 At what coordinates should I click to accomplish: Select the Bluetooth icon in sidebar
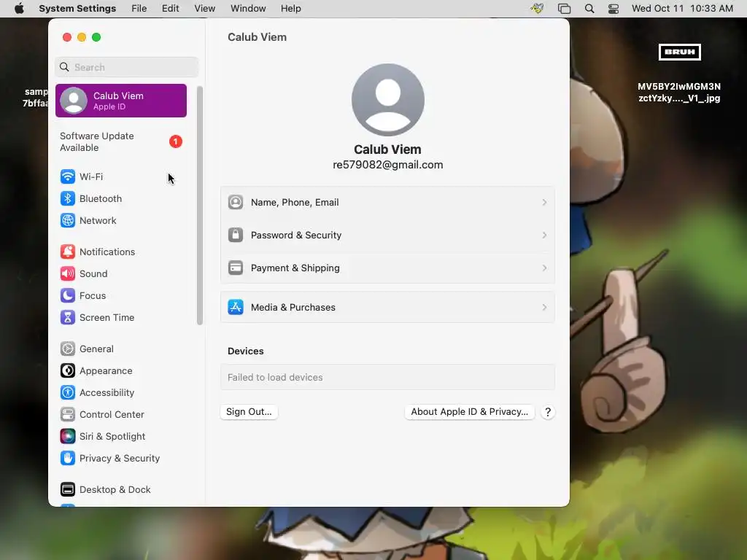coord(68,198)
